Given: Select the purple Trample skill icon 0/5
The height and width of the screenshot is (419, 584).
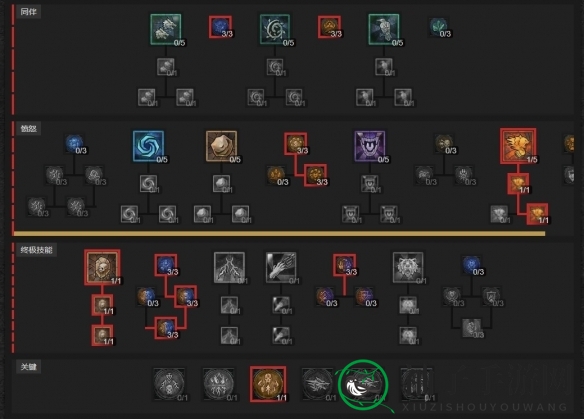Looking at the screenshot, I should point(369,146).
